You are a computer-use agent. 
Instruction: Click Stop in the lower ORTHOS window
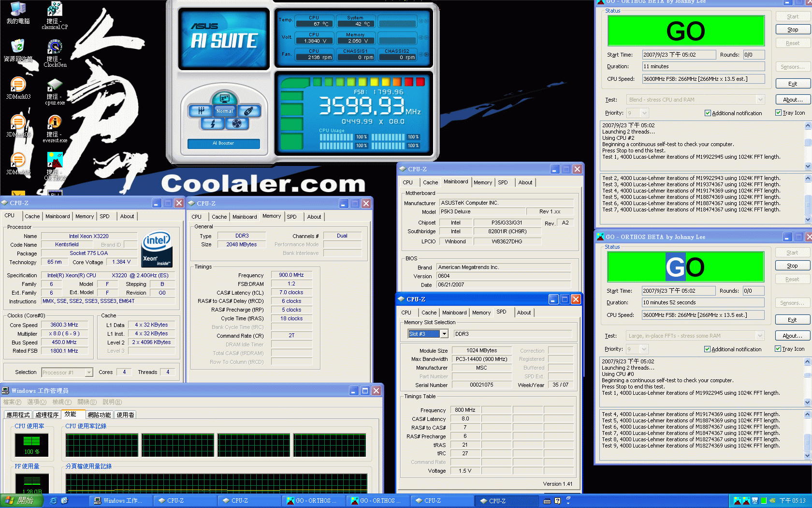click(792, 266)
